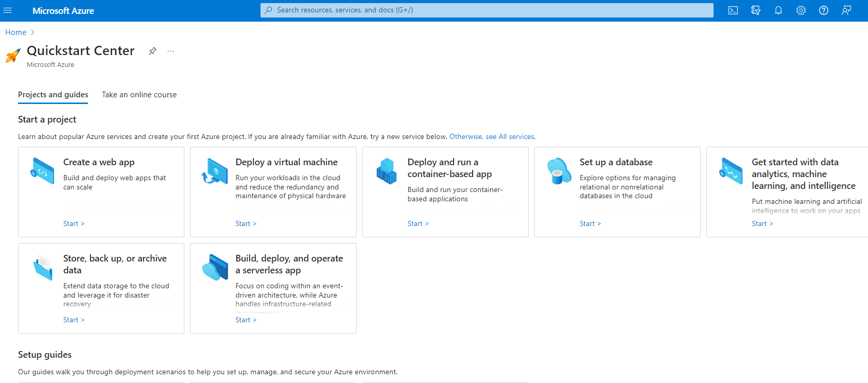
Task: Click the breadcrumb chevron after Home
Action: 33,32
